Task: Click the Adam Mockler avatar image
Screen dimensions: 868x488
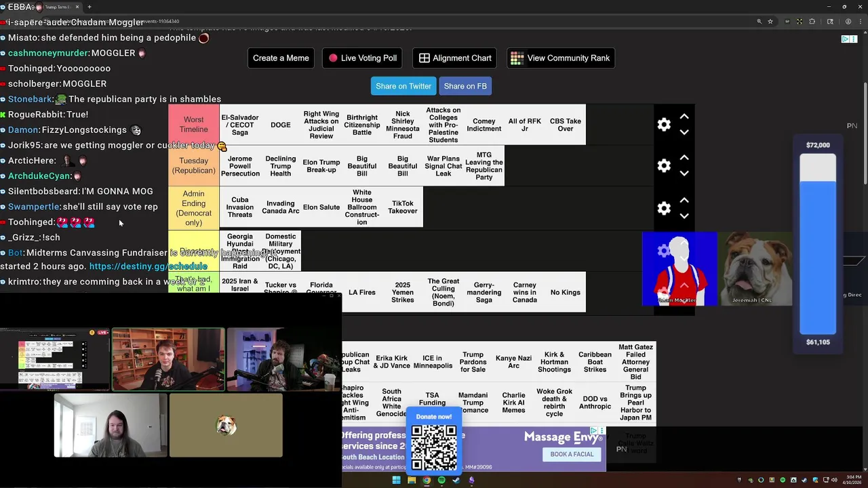Action: (x=679, y=269)
